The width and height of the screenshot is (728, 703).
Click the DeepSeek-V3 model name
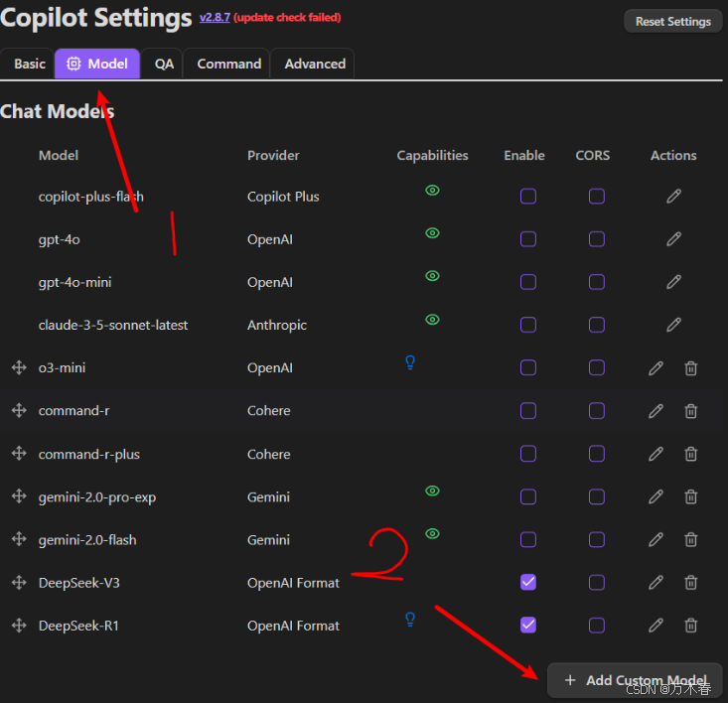click(x=78, y=582)
